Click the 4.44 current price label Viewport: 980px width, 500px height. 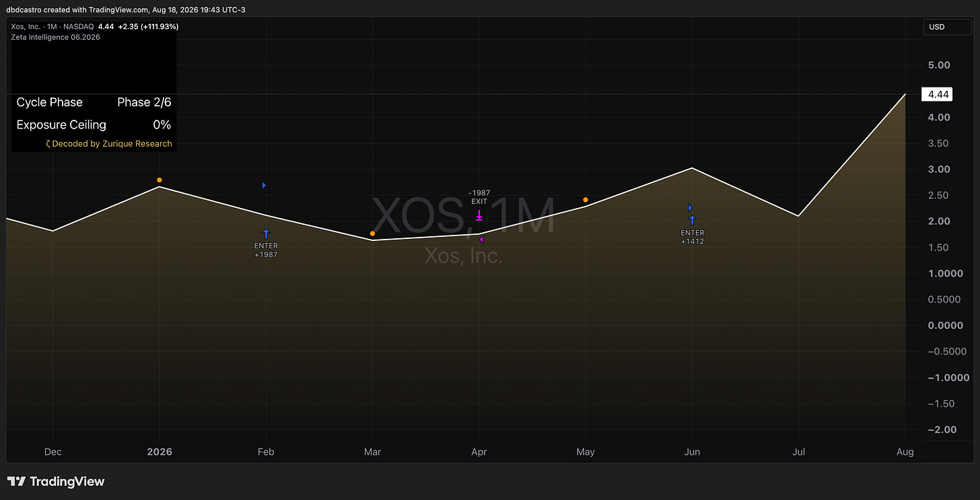point(938,95)
